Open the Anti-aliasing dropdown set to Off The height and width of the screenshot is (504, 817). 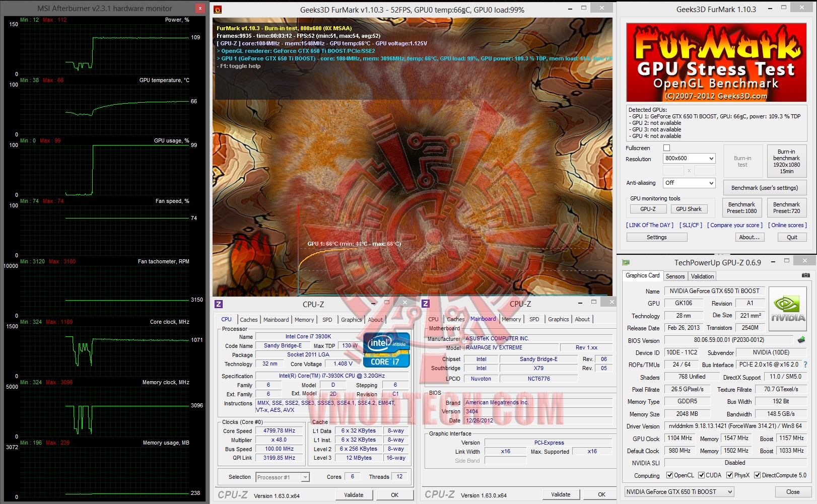689,183
